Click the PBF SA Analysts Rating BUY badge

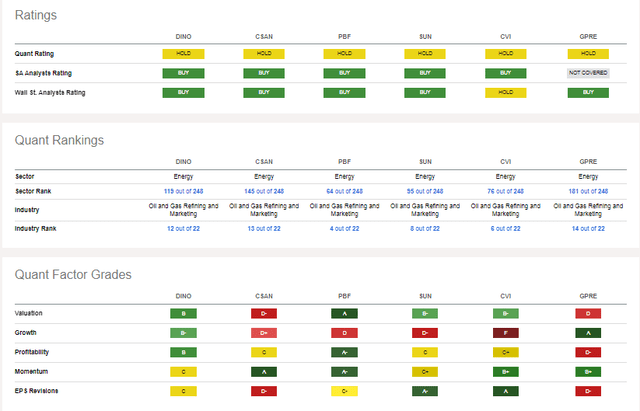click(344, 73)
